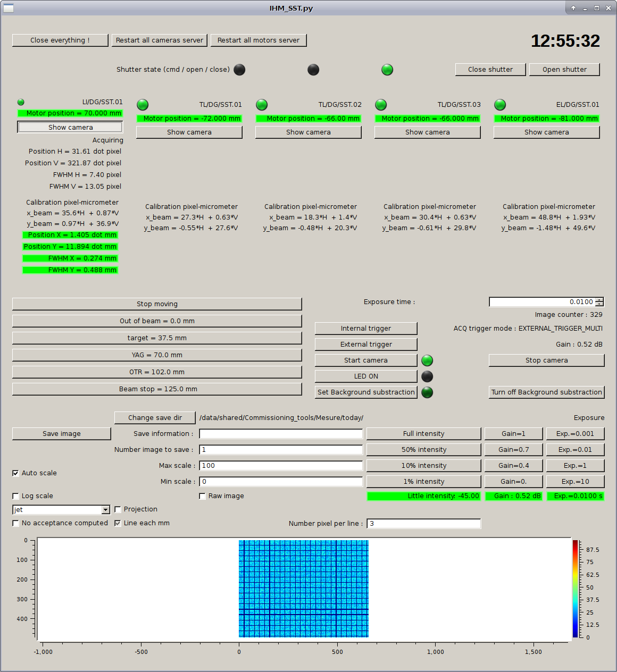Enable the Log scale checkbox

(x=16, y=496)
